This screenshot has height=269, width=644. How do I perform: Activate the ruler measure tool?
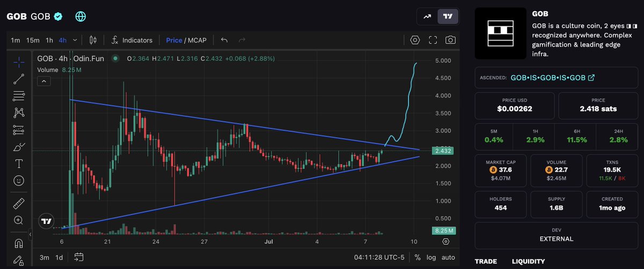(x=19, y=203)
